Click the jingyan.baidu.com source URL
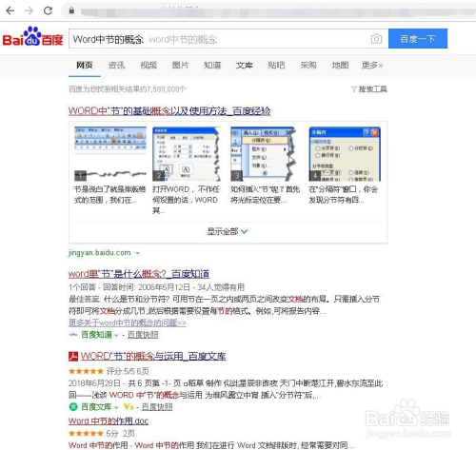476x450 pixels. (100, 253)
